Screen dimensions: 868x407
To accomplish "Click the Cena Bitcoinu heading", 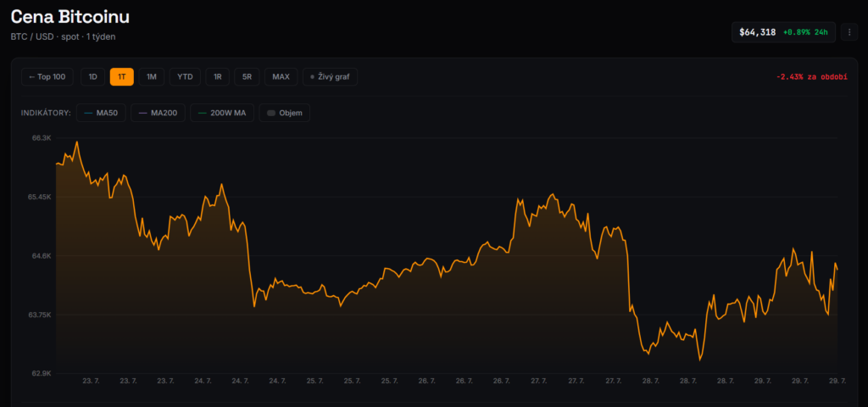I will [70, 17].
